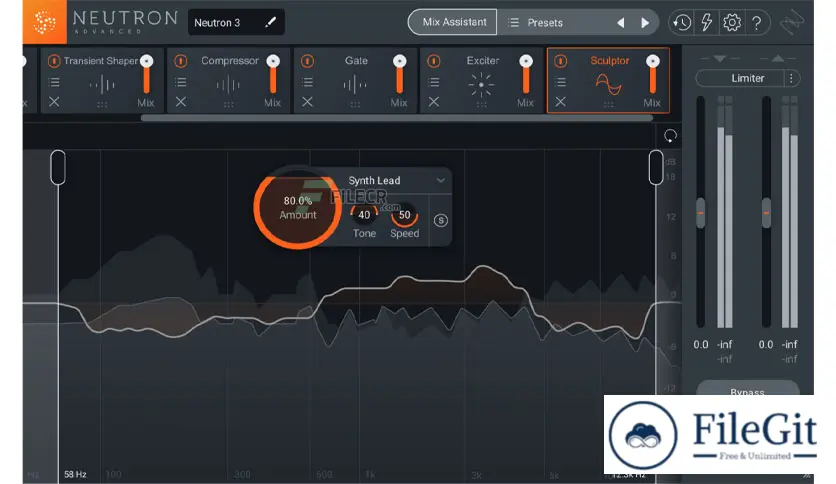Click the Amount 80.0% dial
The image size is (836, 484).
(298, 207)
